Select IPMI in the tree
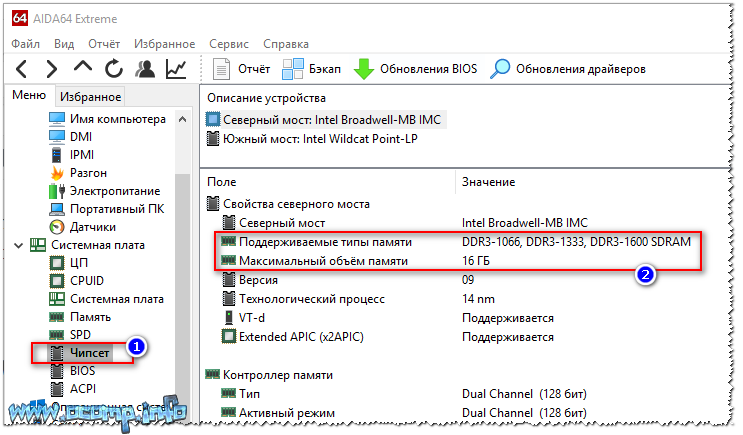This screenshot has height=435, width=743. point(72,155)
